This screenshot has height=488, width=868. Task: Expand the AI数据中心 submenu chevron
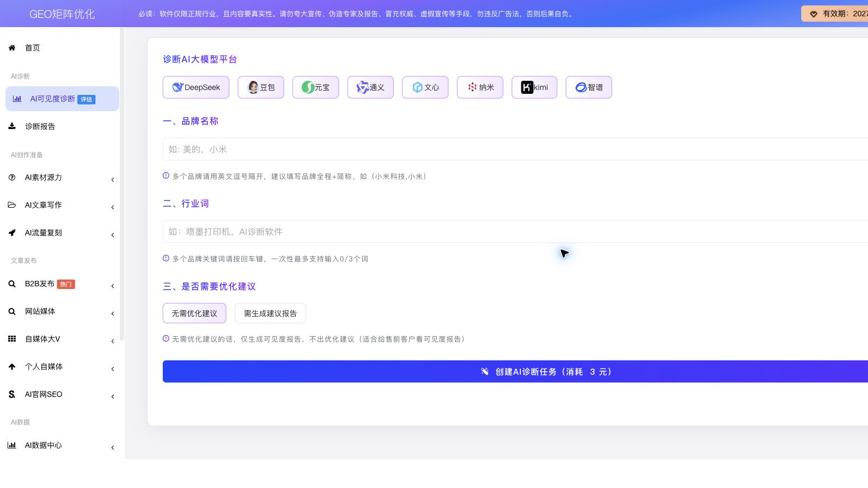click(112, 447)
